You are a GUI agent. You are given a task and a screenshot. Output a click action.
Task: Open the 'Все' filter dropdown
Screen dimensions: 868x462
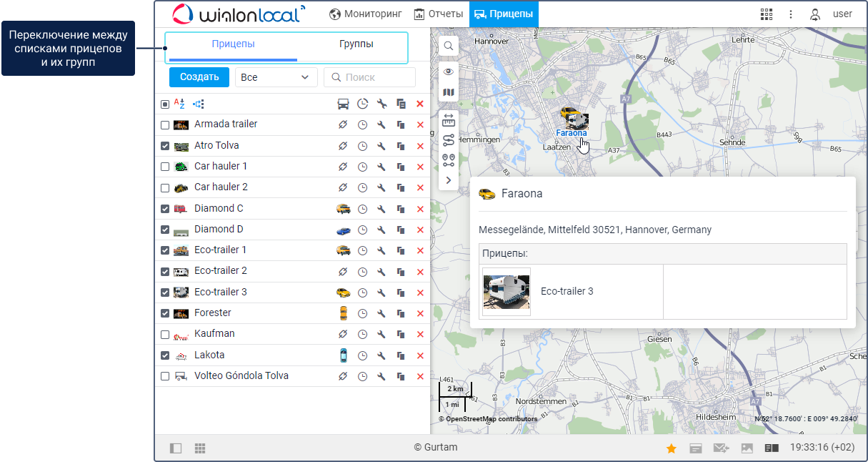(x=276, y=77)
